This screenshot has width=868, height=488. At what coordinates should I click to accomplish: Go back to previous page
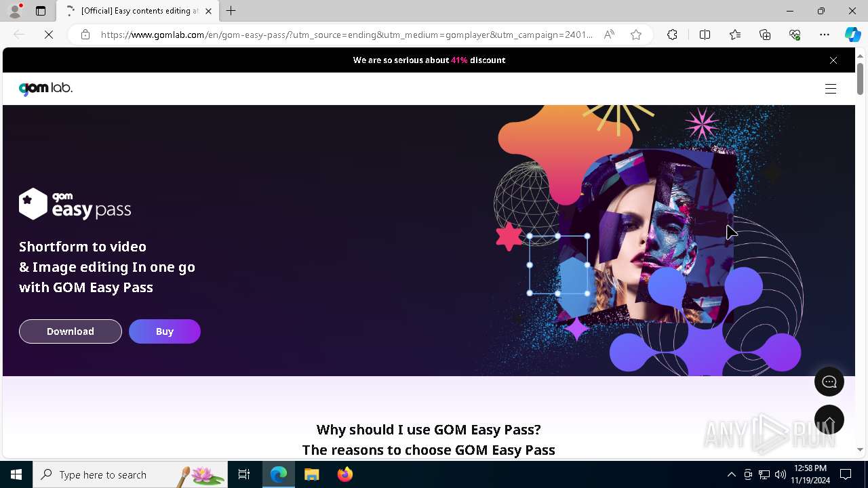19,35
